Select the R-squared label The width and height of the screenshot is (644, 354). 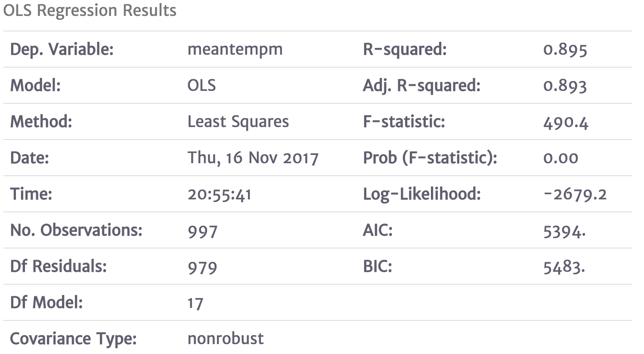(x=405, y=50)
